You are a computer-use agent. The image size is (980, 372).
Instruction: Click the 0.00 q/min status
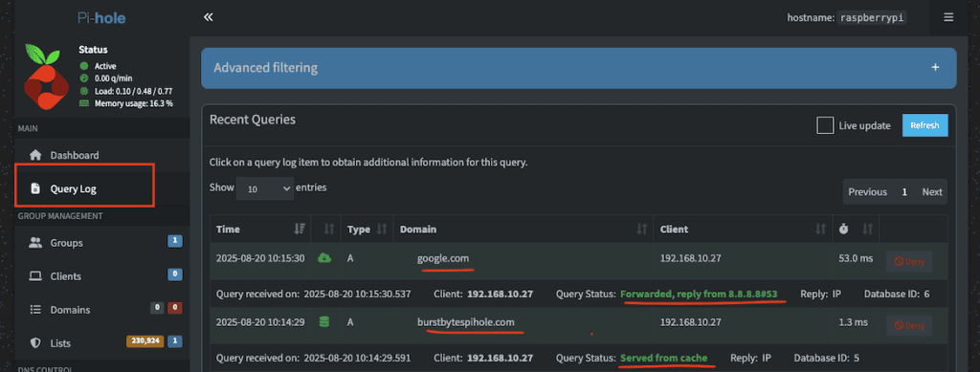(106, 78)
